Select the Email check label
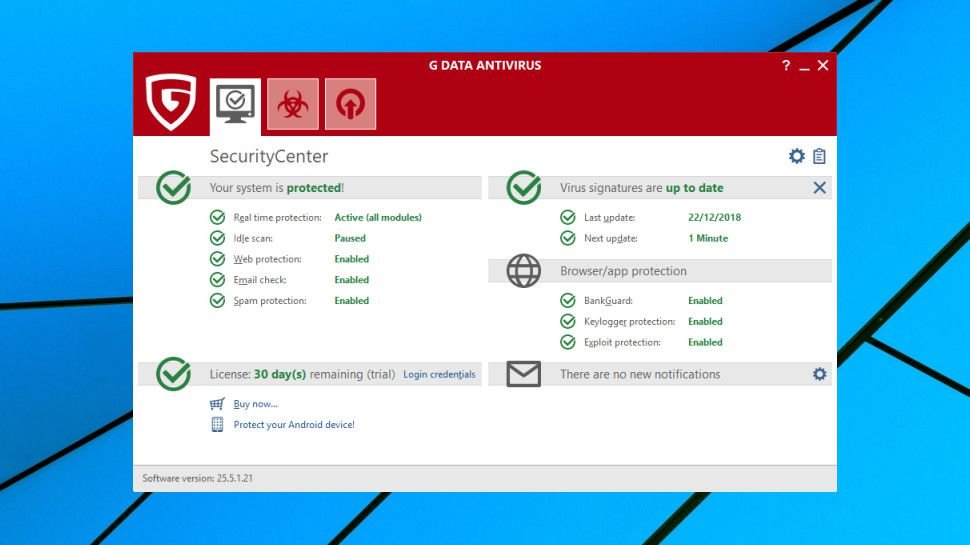The image size is (970, 545). click(x=260, y=280)
